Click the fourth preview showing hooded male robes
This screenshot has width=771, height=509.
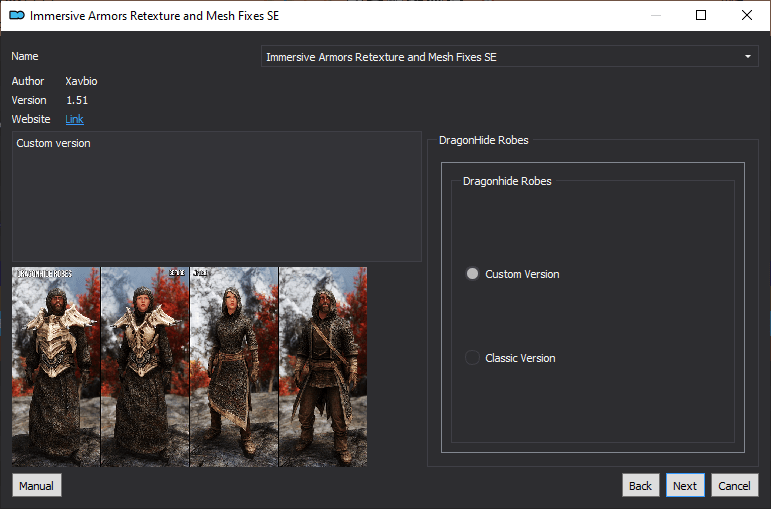click(323, 366)
